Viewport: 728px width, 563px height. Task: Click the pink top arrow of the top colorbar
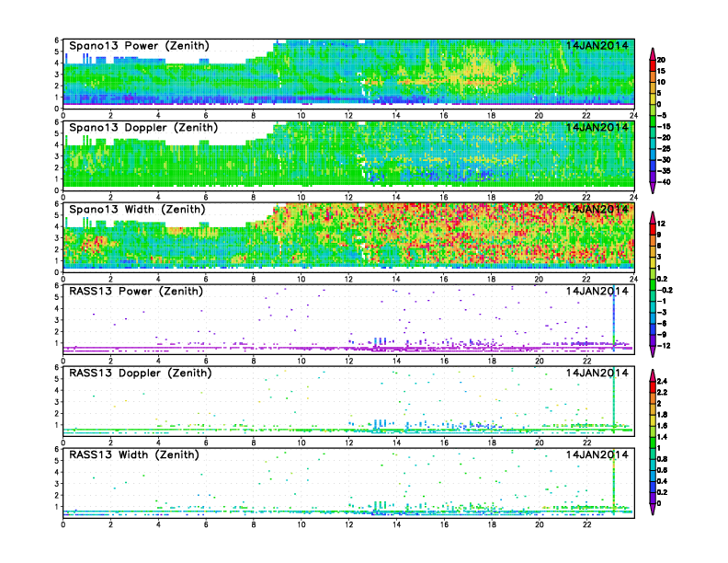pyautogui.click(x=653, y=54)
